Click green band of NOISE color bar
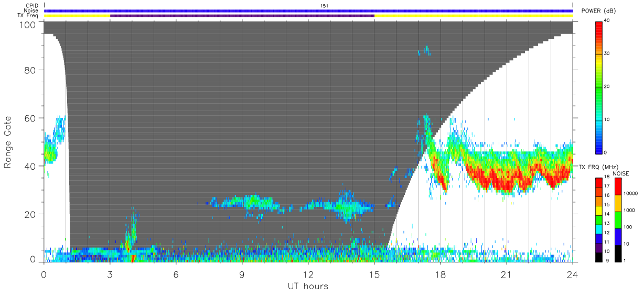This screenshot has width=644, height=297. pos(618,219)
